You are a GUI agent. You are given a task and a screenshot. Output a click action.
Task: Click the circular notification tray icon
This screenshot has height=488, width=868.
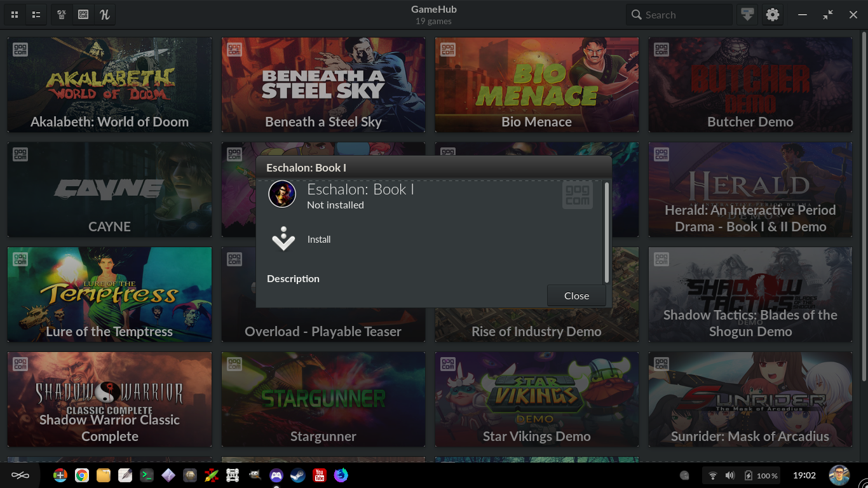(684, 475)
